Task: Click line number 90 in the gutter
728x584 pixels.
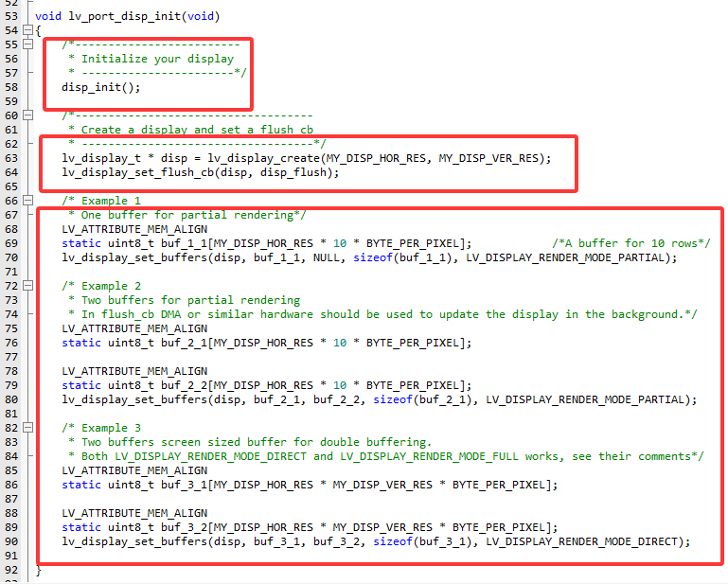Action: click(x=10, y=541)
